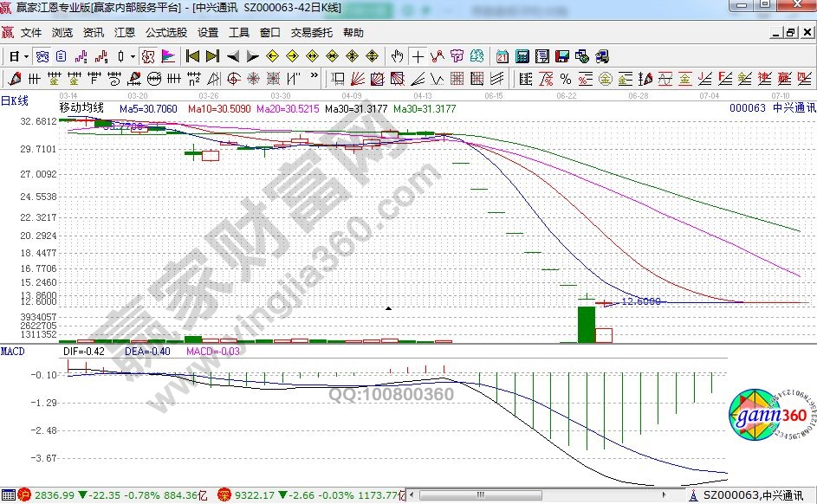The image size is (817, 504).
Task: Click the horizontal scrollbar at bottom
Action: [x=546, y=496]
